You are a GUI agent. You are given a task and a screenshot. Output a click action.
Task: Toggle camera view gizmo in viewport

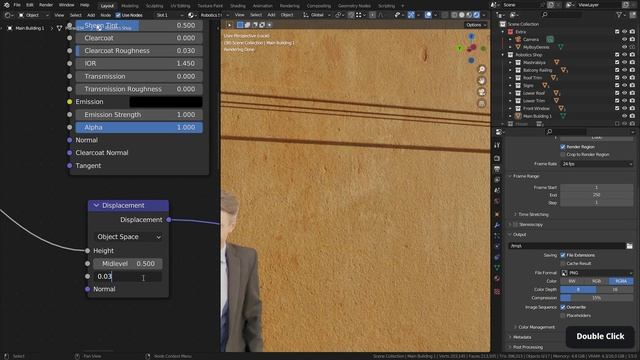482,92
